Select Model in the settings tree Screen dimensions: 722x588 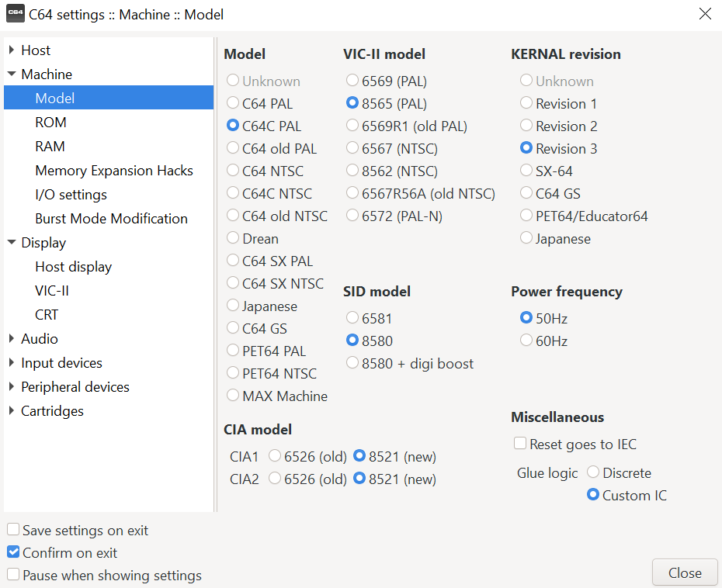[109, 98]
